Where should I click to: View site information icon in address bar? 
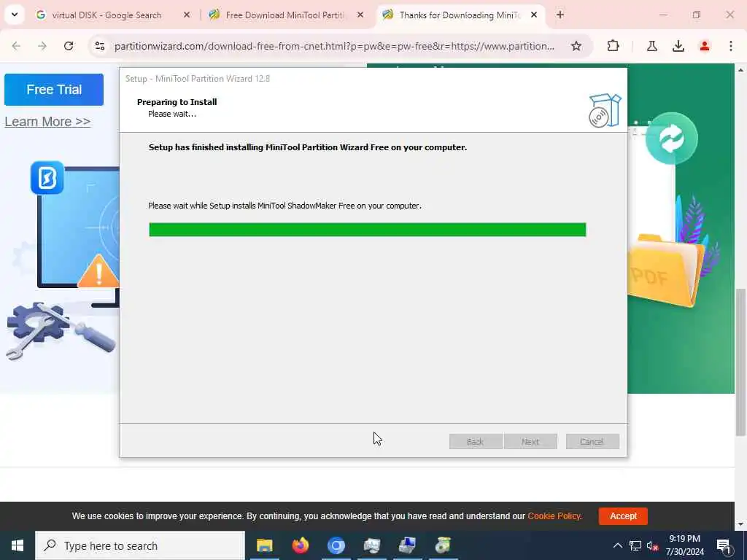pos(99,46)
